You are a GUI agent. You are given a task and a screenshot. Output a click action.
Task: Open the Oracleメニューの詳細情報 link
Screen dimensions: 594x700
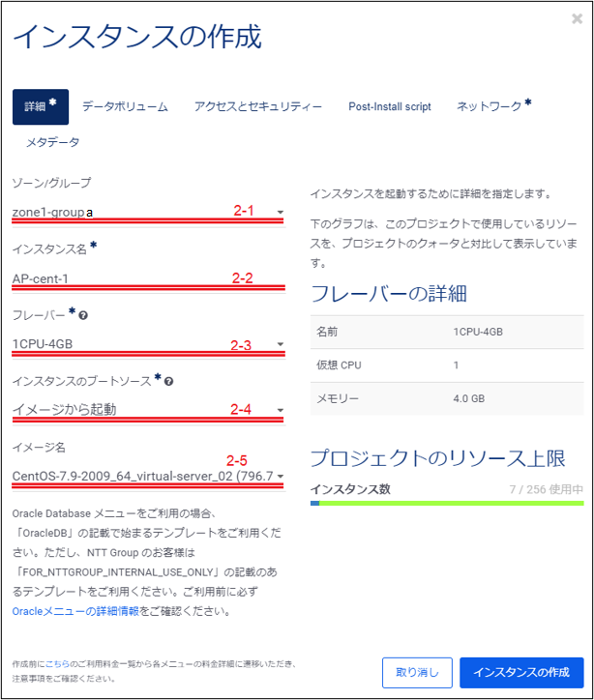[75, 611]
